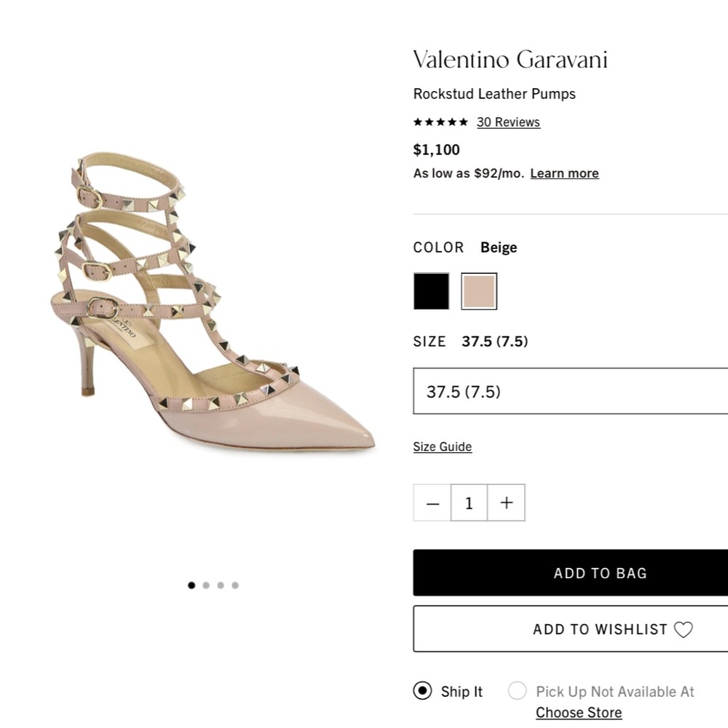Click the first filled carousel dot

191,585
